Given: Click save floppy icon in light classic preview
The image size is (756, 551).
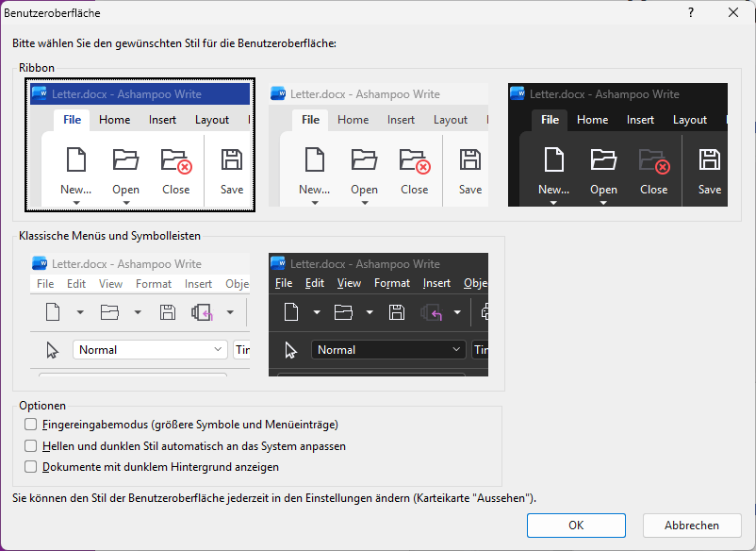Looking at the screenshot, I should (168, 312).
